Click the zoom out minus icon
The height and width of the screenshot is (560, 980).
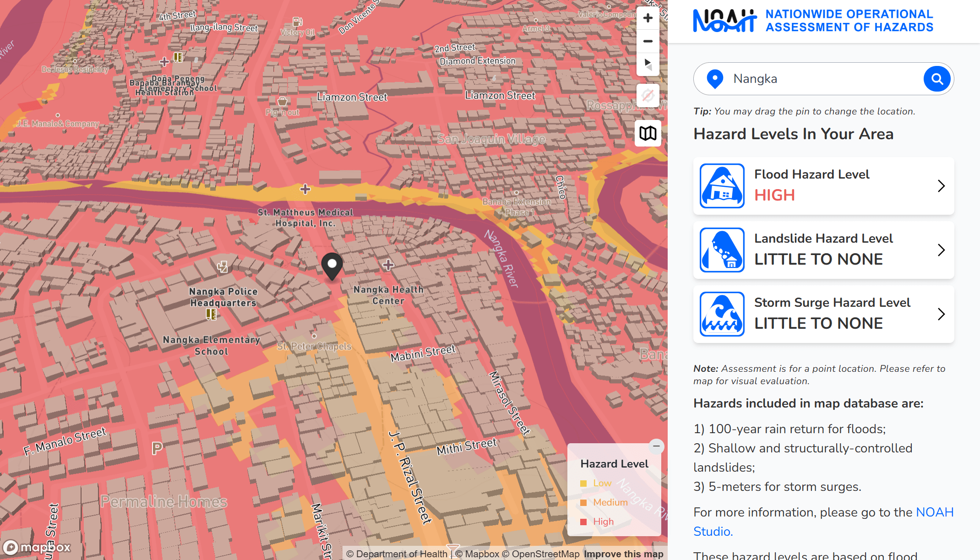click(648, 41)
